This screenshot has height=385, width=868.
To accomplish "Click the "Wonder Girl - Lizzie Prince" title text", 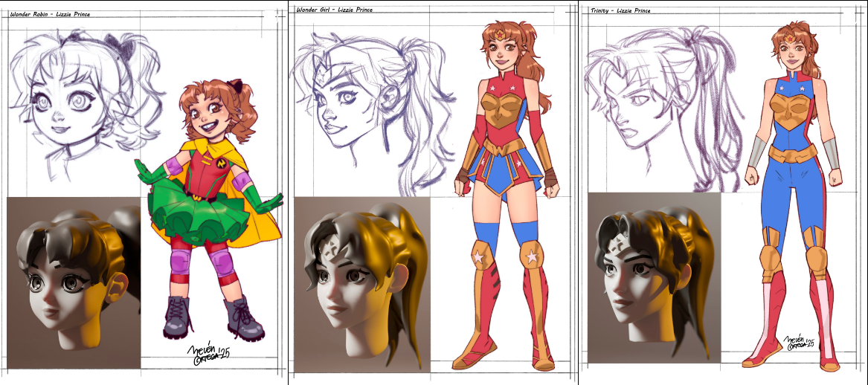I will [x=335, y=10].
